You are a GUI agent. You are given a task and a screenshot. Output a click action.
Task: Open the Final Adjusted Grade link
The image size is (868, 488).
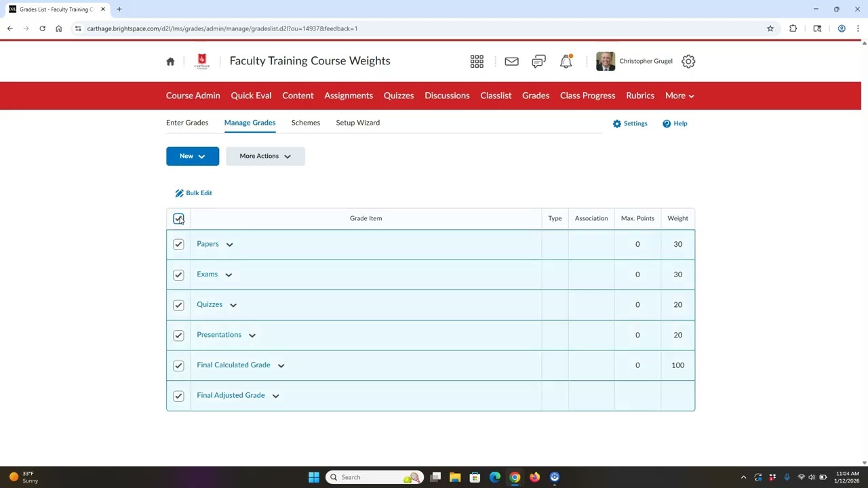pyautogui.click(x=231, y=395)
